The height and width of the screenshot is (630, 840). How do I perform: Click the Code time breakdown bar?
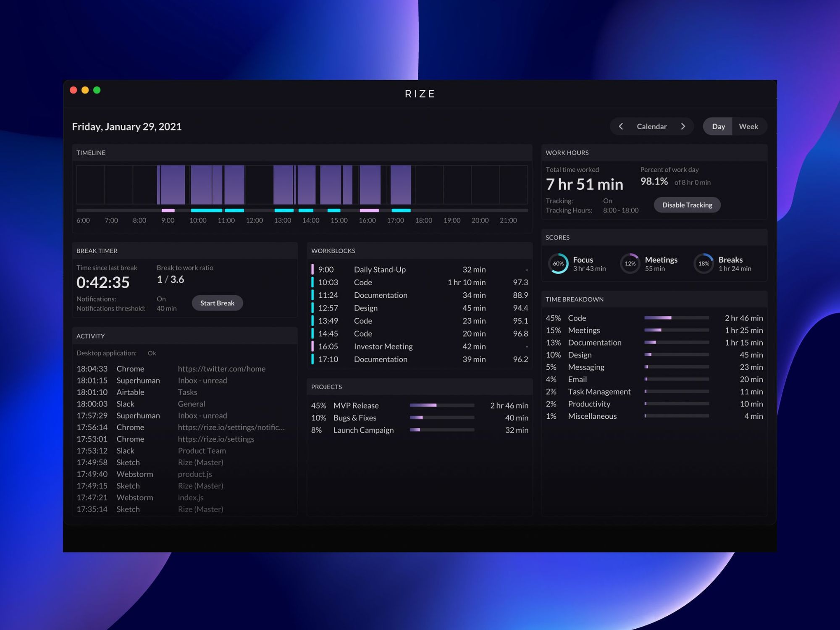pyautogui.click(x=676, y=318)
